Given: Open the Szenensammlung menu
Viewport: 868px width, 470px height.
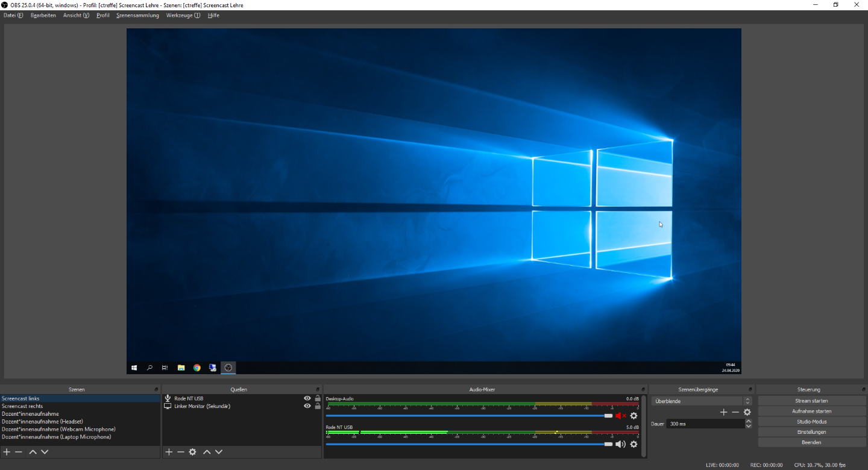Looking at the screenshot, I should [x=137, y=16].
